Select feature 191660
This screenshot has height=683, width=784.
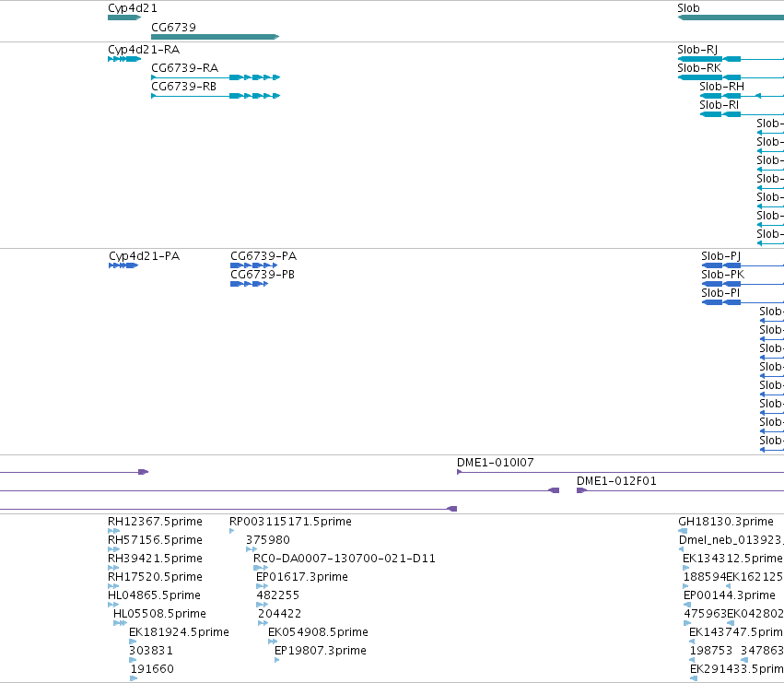pyautogui.click(x=134, y=679)
